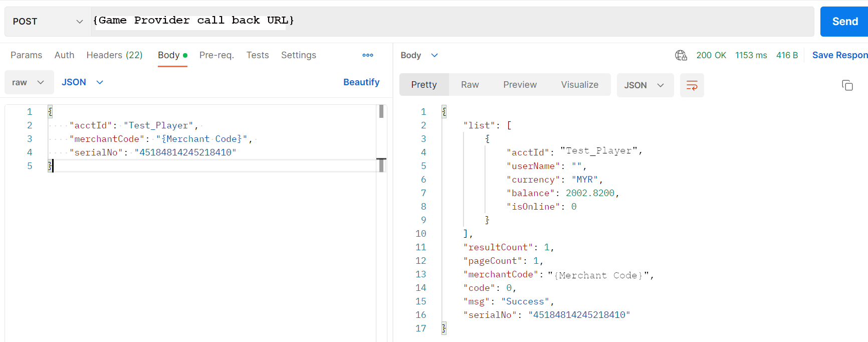Copy response body with the copy icon
Image resolution: width=868 pixels, height=342 pixels.
pyautogui.click(x=847, y=85)
